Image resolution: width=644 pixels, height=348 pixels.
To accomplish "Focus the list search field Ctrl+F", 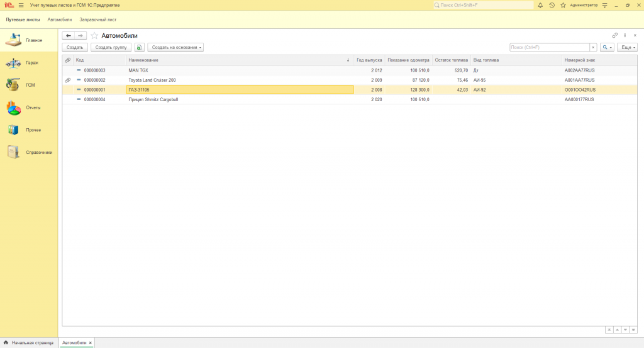I will 550,47.
